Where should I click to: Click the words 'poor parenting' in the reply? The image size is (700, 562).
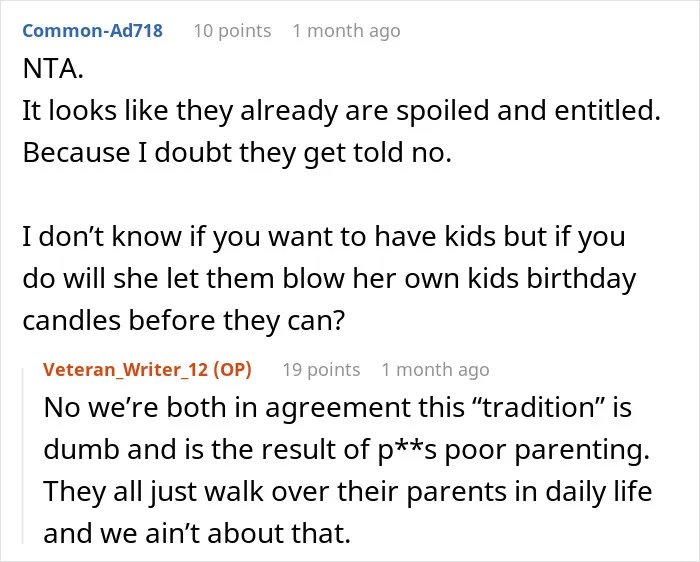tap(547, 450)
